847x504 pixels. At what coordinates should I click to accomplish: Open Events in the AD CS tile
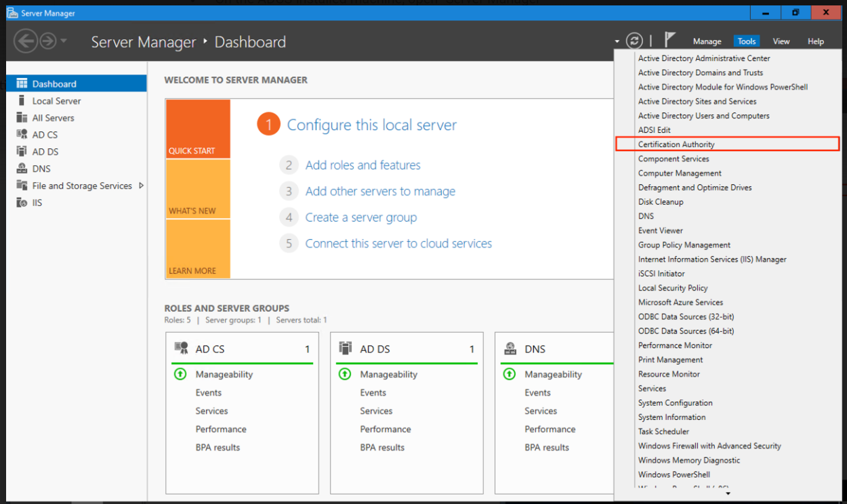tap(209, 393)
